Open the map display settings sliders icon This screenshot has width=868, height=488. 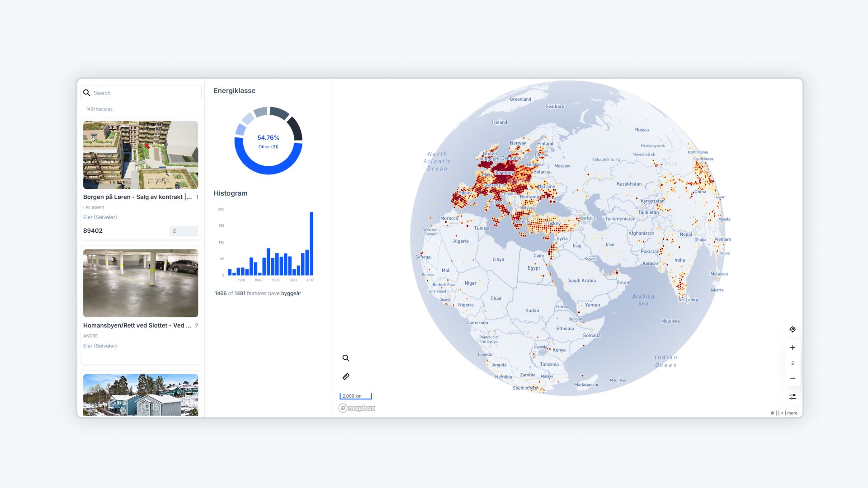point(792,396)
